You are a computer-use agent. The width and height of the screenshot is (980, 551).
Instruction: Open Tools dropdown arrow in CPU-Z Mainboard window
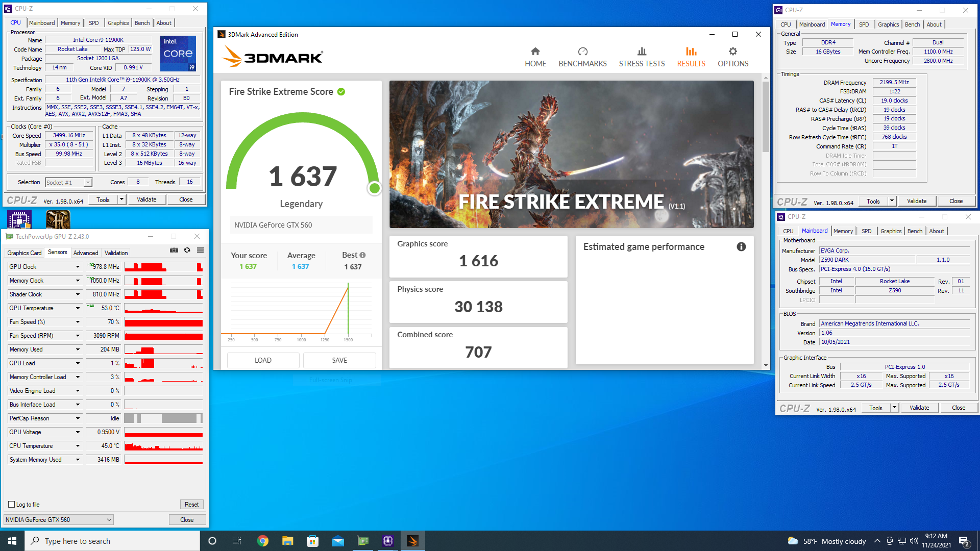tap(894, 408)
